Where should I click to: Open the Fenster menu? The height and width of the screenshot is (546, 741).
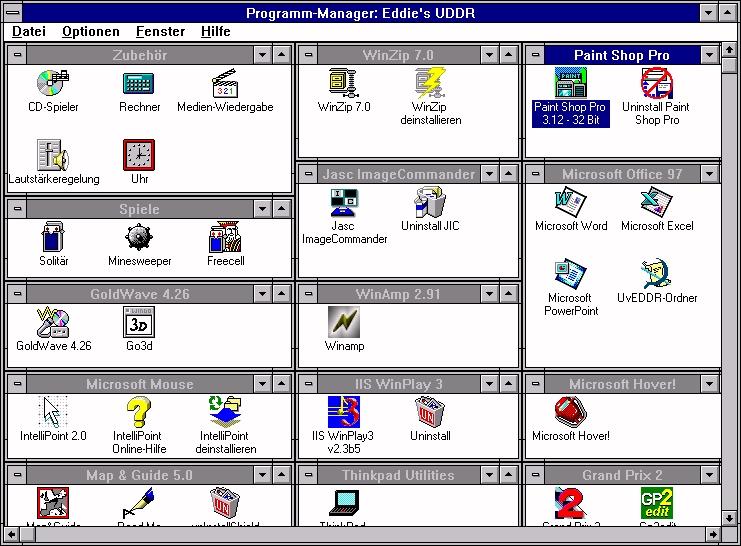[160, 31]
